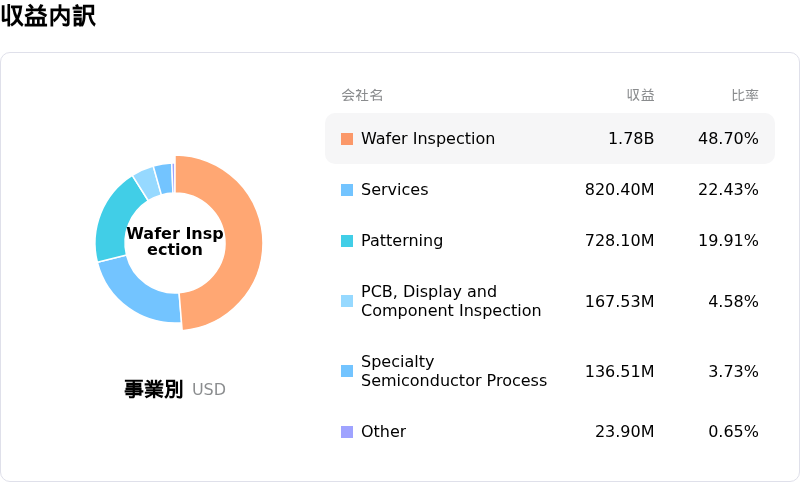Select the Wafer Inspection row
Image resolution: width=800 pixels, height=482 pixels.
coord(550,139)
